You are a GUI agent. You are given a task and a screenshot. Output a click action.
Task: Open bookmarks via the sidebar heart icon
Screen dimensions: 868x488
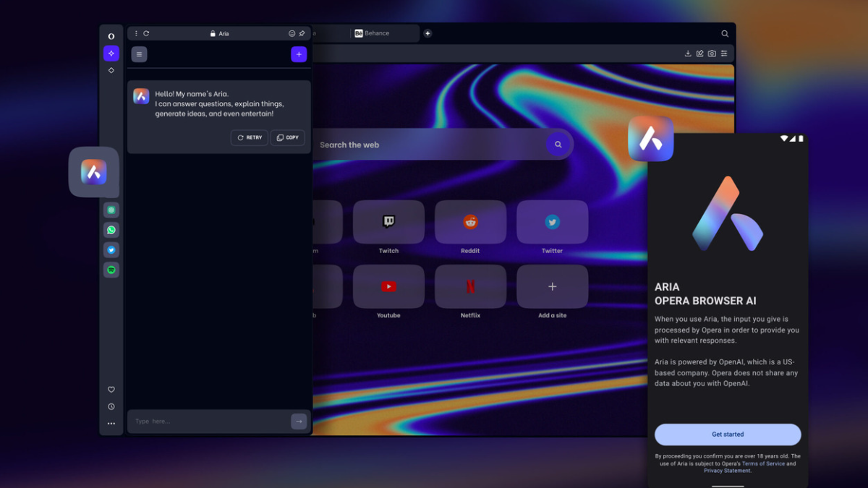[x=111, y=390]
